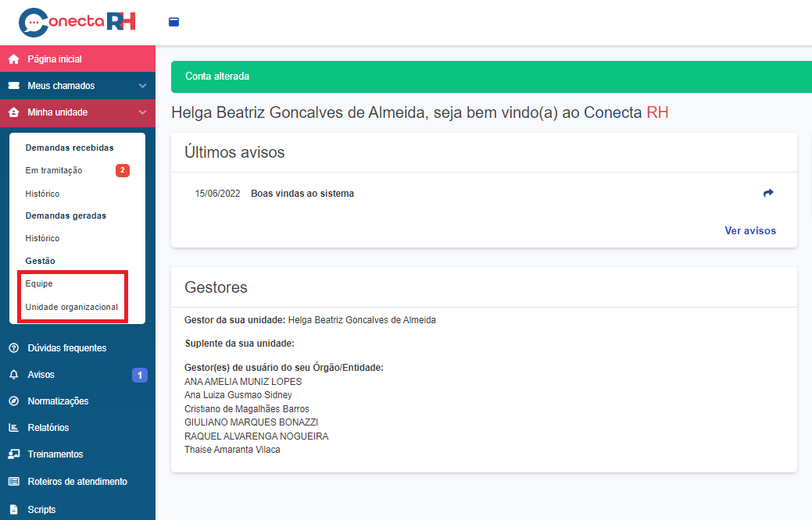Image resolution: width=812 pixels, height=520 pixels.
Task: Open Em tramitação under Demandas recebidas
Action: (54, 170)
